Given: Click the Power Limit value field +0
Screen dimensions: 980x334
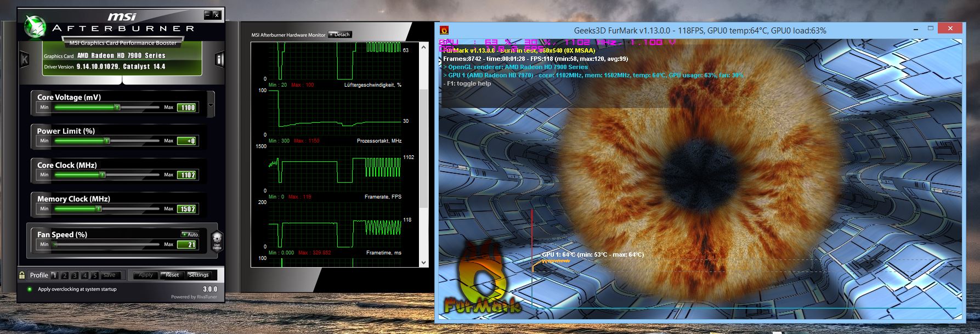Looking at the screenshot, I should [187, 141].
